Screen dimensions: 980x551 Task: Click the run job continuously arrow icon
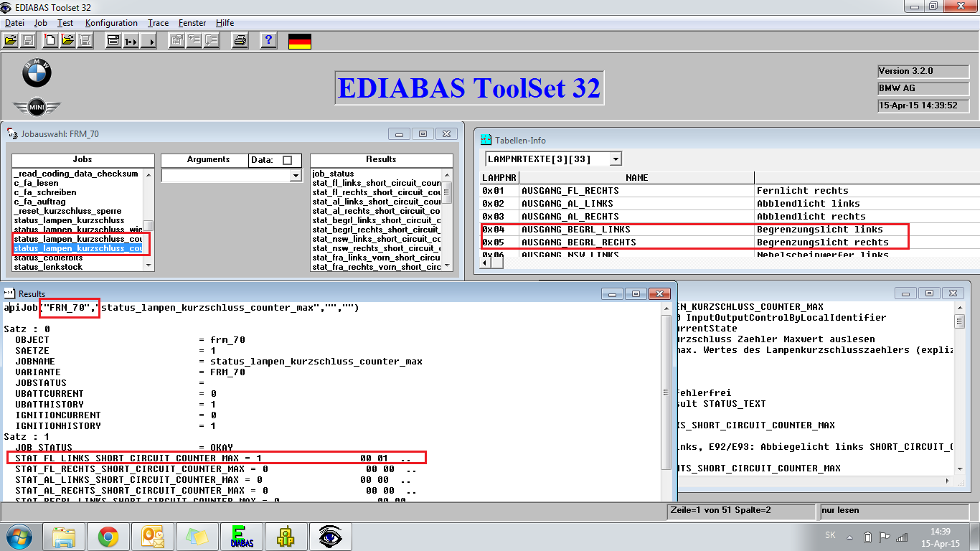[x=149, y=41]
